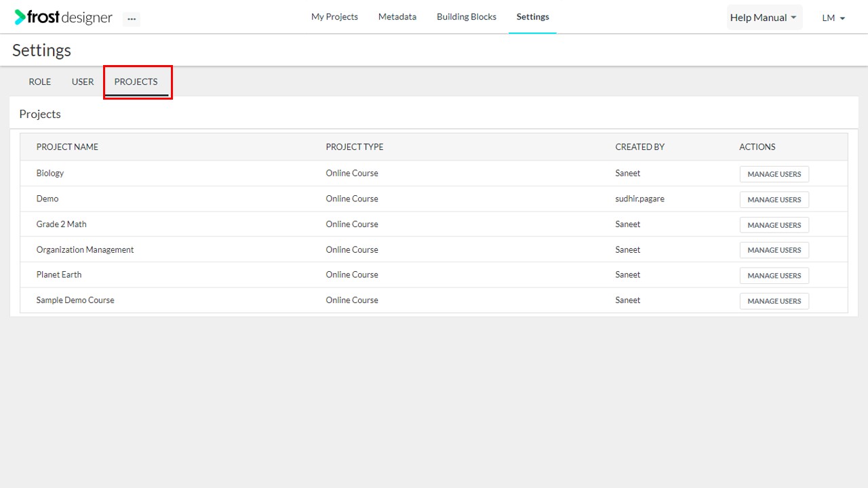Open the ellipsis menu beside logo
Viewport: 868px width, 488px height.
coord(132,19)
